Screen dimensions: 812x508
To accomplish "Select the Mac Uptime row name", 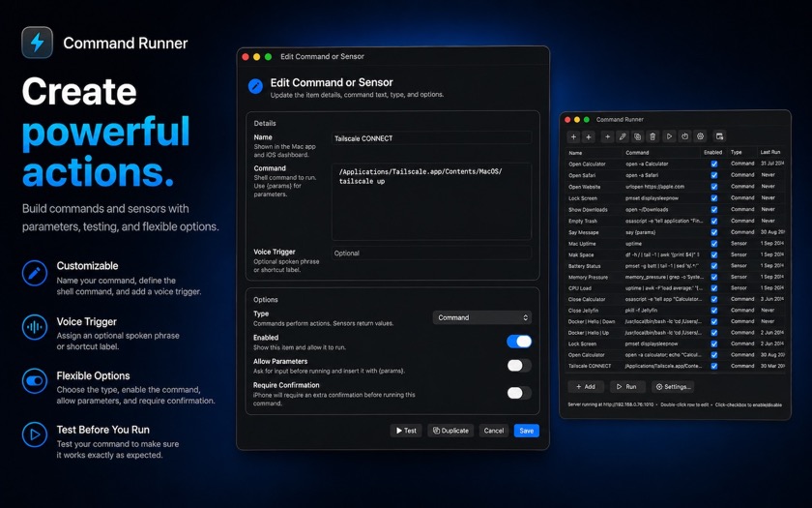I will 582,244.
